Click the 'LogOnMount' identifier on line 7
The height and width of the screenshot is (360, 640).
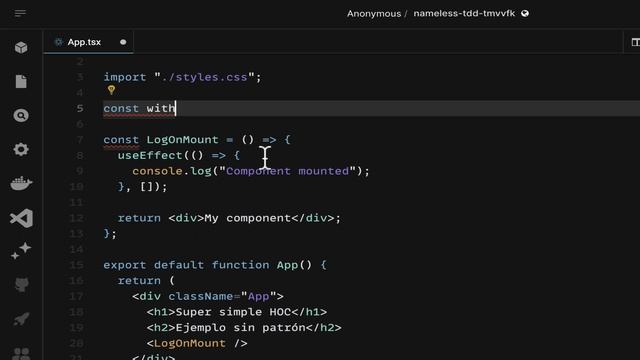182,140
